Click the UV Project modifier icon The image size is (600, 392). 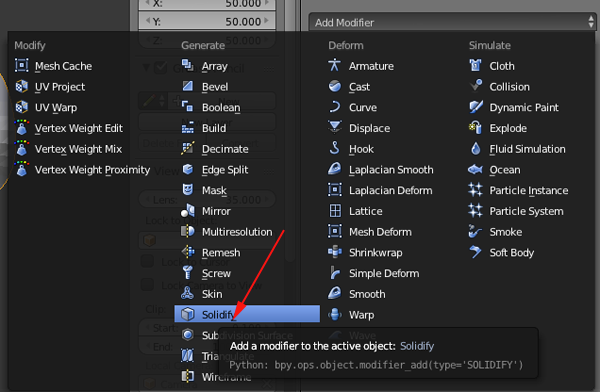(21, 86)
